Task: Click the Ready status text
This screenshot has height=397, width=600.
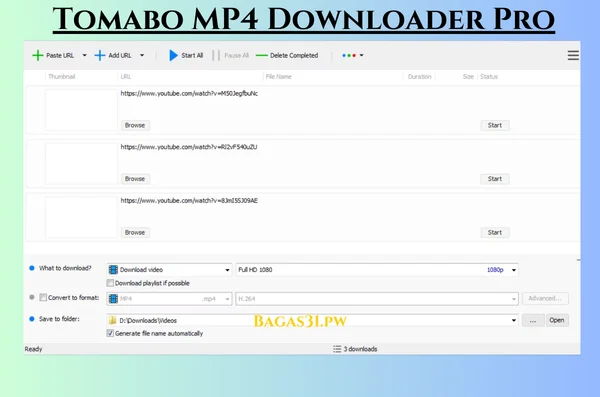Action: coord(33,349)
